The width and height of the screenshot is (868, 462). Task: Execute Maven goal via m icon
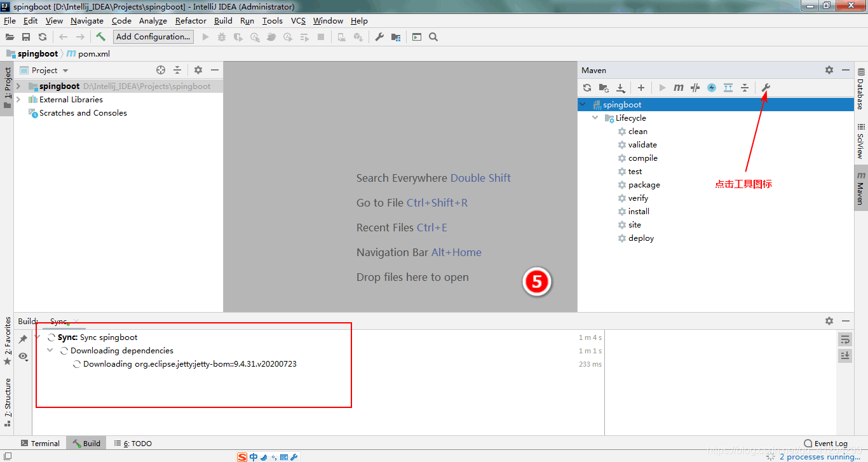coord(679,88)
